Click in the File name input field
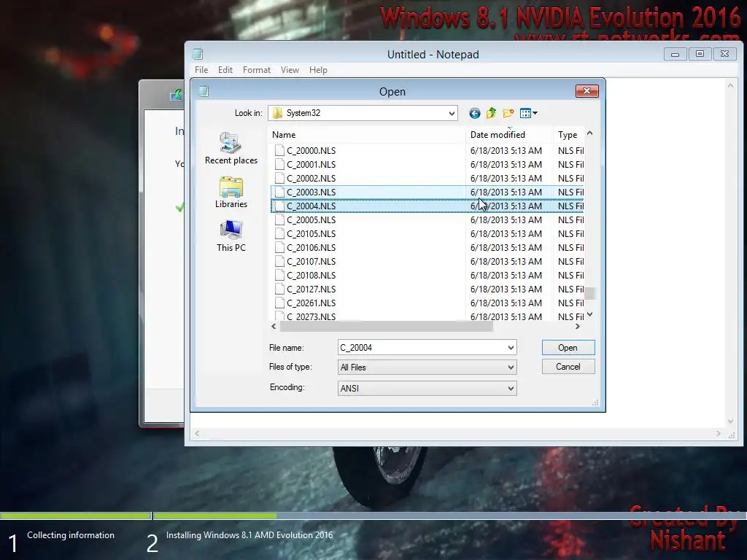The height and width of the screenshot is (560, 747). (x=422, y=348)
